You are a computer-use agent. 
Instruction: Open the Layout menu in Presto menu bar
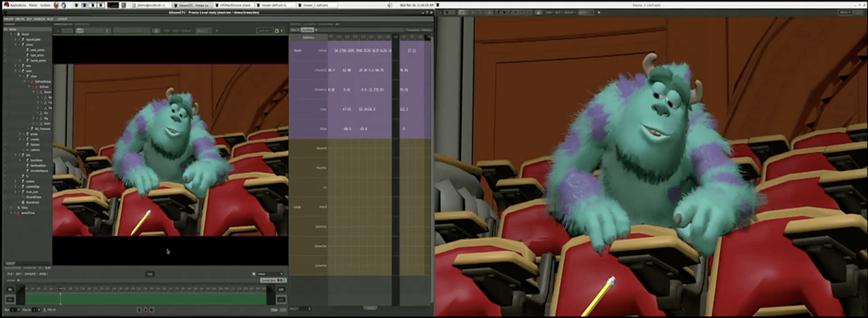tap(62, 19)
